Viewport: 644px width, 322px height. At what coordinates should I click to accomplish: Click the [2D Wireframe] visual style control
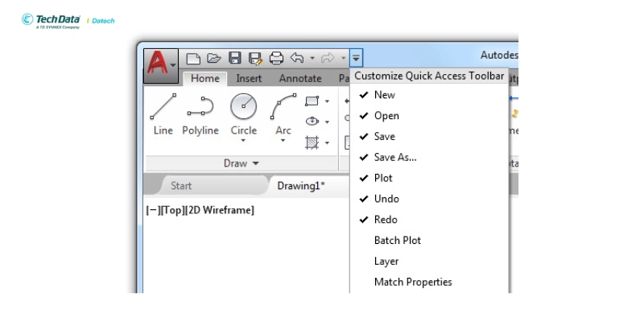point(219,210)
